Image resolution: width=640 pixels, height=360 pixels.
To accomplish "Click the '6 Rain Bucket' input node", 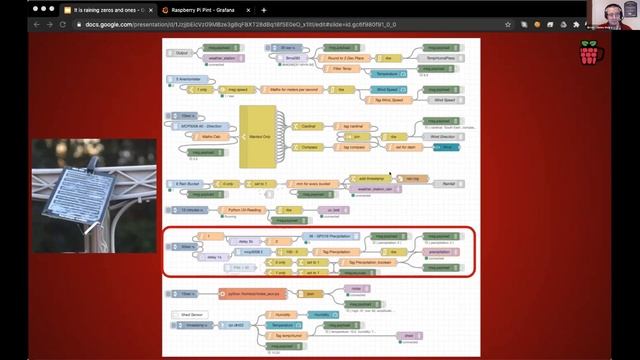I will click(187, 184).
